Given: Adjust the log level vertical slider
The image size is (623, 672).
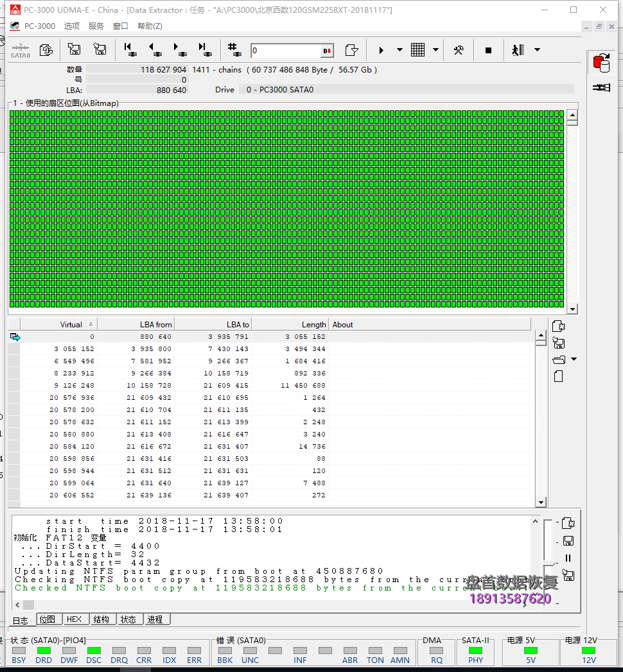Looking at the screenshot, I should coord(548,562).
